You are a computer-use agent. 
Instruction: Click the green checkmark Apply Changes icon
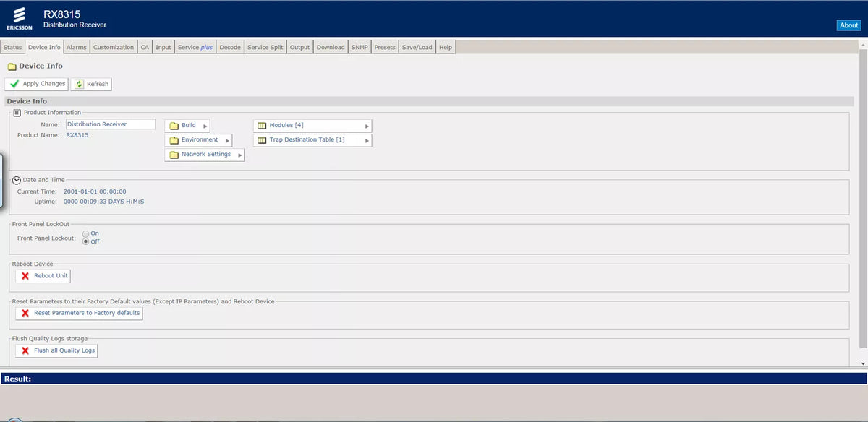coord(14,84)
